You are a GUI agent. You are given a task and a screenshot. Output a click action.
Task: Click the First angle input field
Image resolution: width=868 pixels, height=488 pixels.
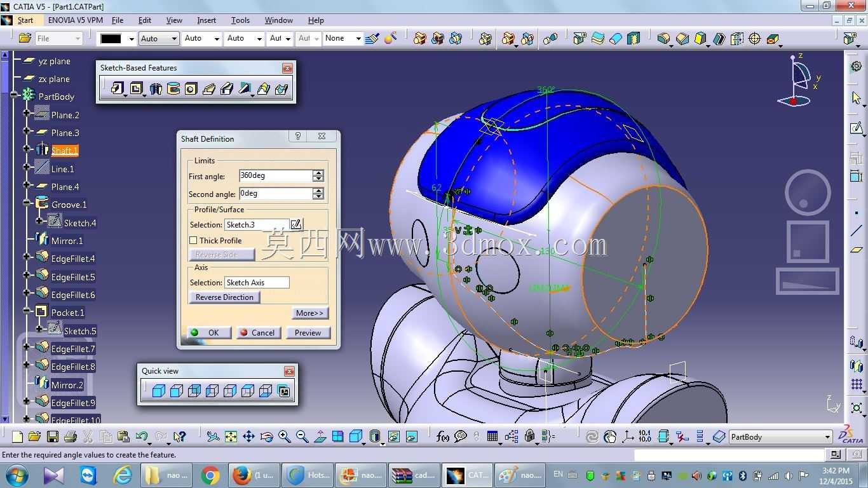(276, 176)
